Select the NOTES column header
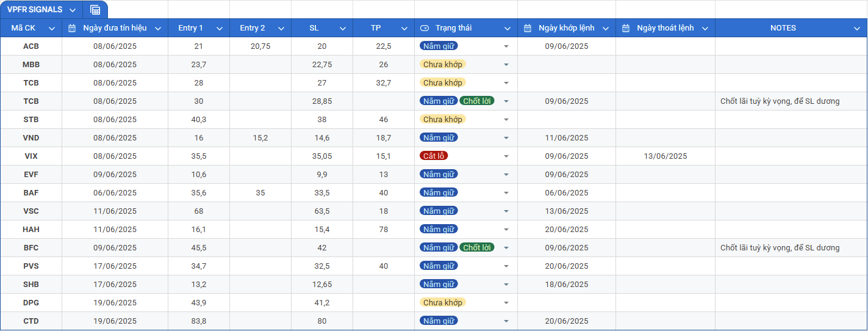This screenshot has width=868, height=331. 783,28
